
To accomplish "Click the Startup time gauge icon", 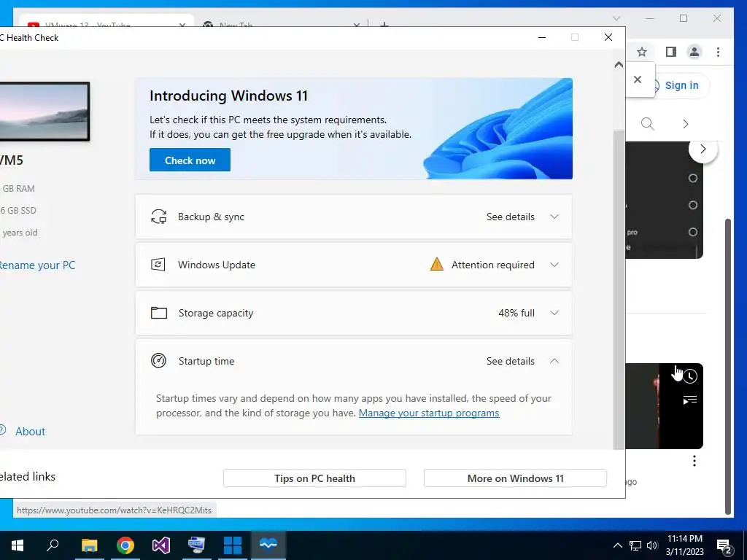I will tap(158, 360).
